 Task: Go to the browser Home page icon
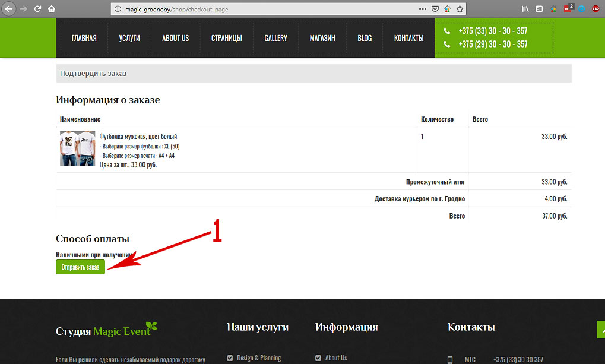(52, 9)
